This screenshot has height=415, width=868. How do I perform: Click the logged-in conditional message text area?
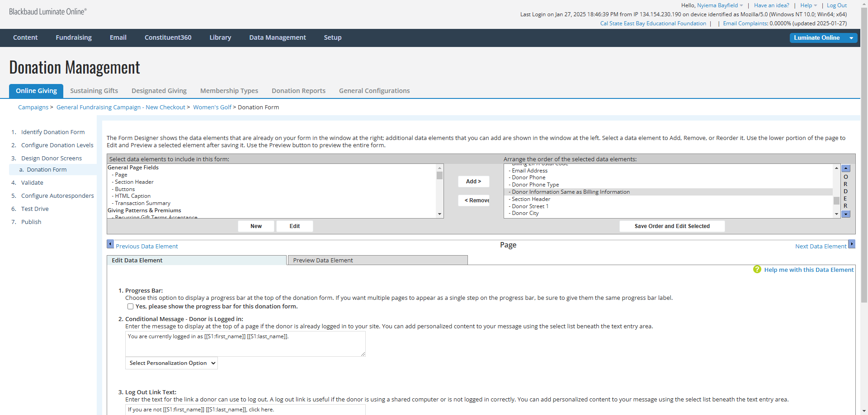click(245, 344)
